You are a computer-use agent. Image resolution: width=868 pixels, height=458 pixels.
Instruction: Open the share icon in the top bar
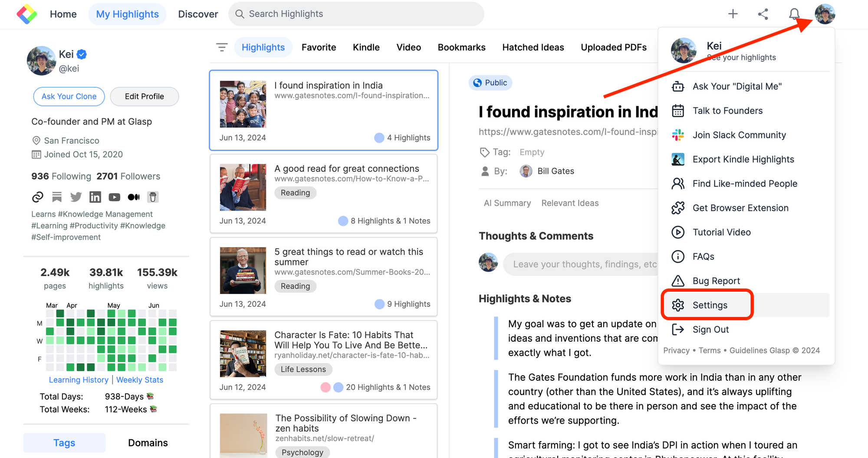click(x=763, y=14)
